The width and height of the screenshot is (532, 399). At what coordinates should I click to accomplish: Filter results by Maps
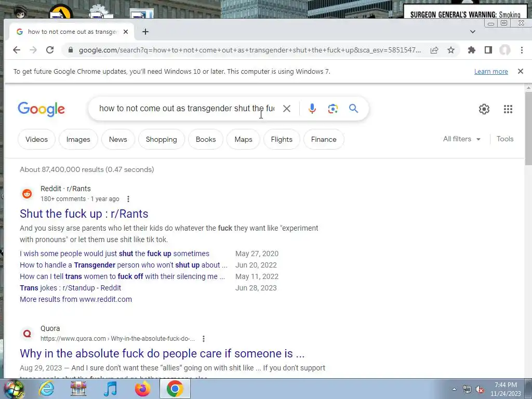click(x=243, y=139)
